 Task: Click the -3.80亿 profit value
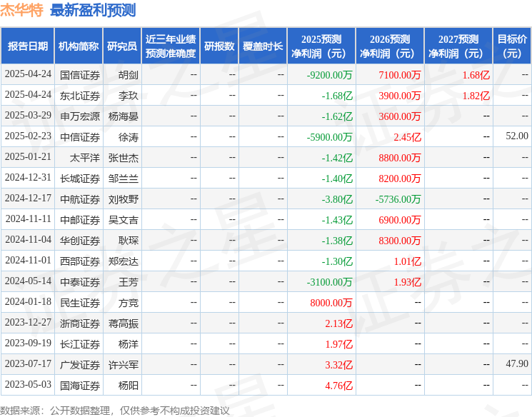coord(337,199)
